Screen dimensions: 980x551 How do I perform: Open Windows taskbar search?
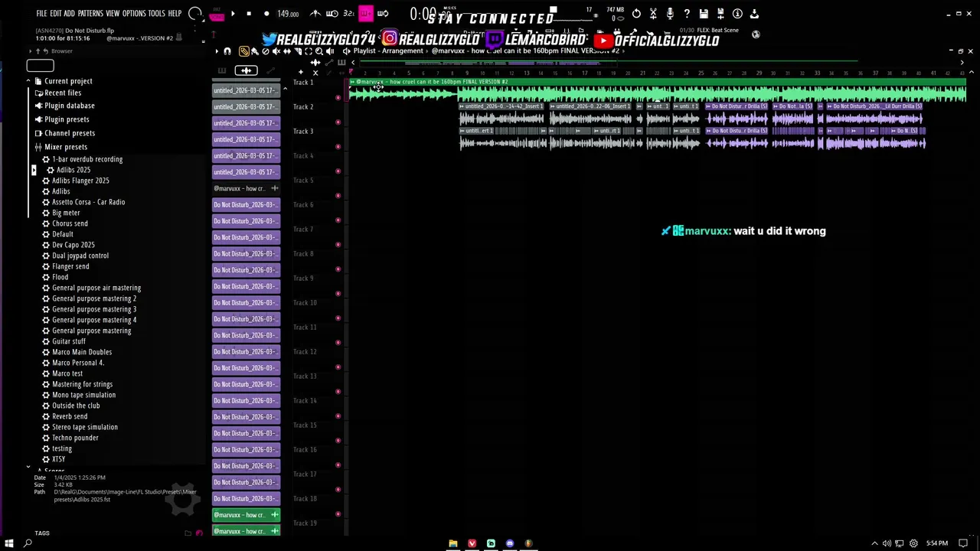[28, 543]
